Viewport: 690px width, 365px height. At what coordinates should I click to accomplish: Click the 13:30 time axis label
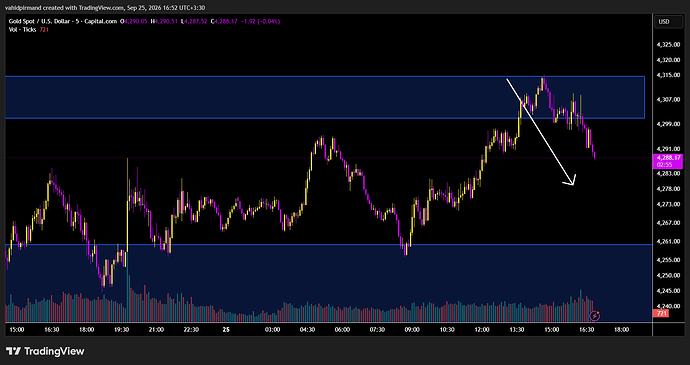[x=517, y=329]
